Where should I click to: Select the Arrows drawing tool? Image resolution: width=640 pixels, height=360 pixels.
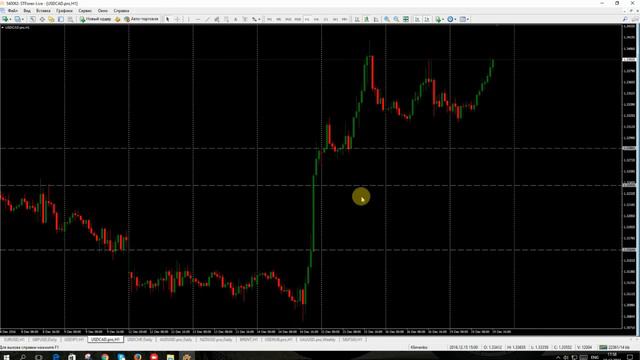(254, 19)
